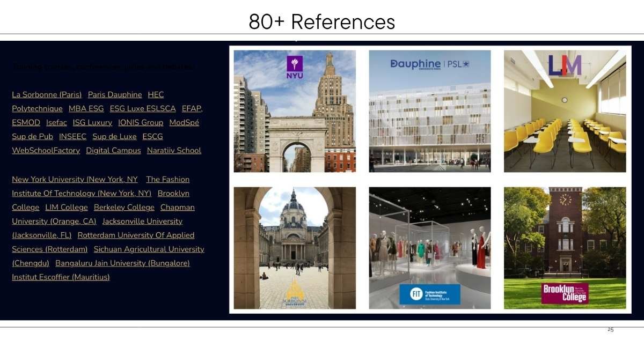Click the FIT logo badge
644x362 pixels.
(429, 294)
